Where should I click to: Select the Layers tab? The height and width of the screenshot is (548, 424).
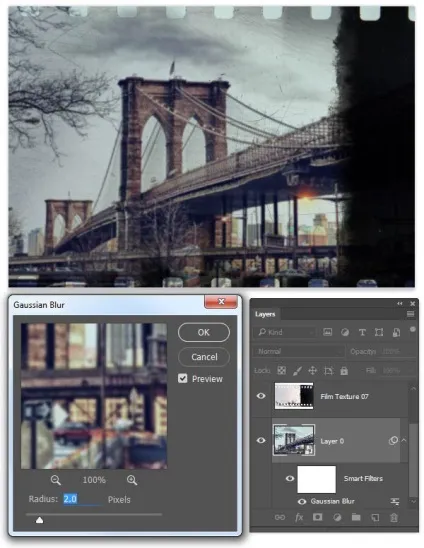(x=265, y=314)
